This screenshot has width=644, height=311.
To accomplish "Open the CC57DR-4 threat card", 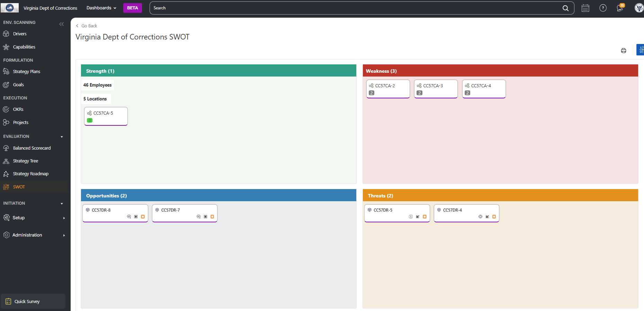I will tap(466, 213).
